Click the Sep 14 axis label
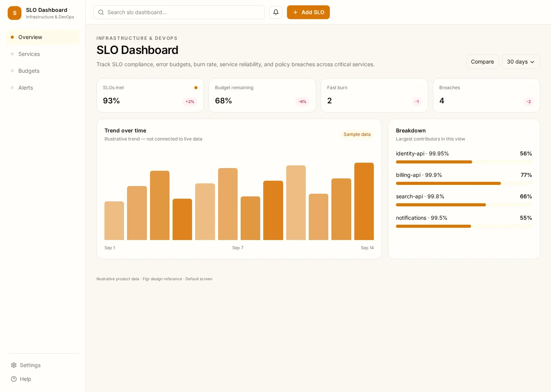Image resolution: width=551 pixels, height=392 pixels. pyautogui.click(x=367, y=248)
